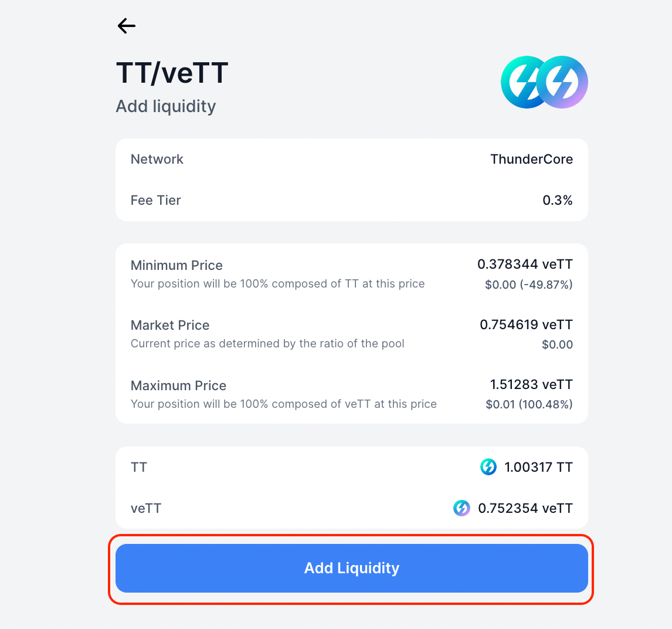This screenshot has height=629, width=672.
Task: Click the TT/veTT pair title
Action: click(172, 72)
